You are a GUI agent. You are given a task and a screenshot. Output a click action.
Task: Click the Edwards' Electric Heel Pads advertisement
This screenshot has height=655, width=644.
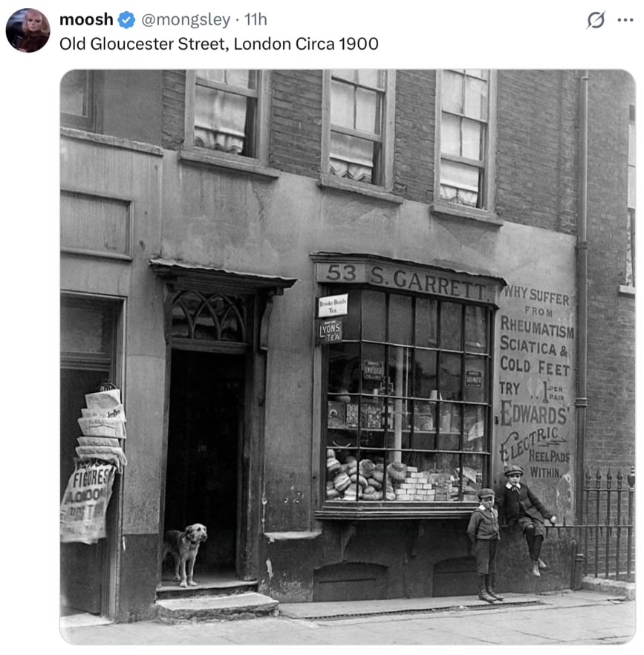535,439
